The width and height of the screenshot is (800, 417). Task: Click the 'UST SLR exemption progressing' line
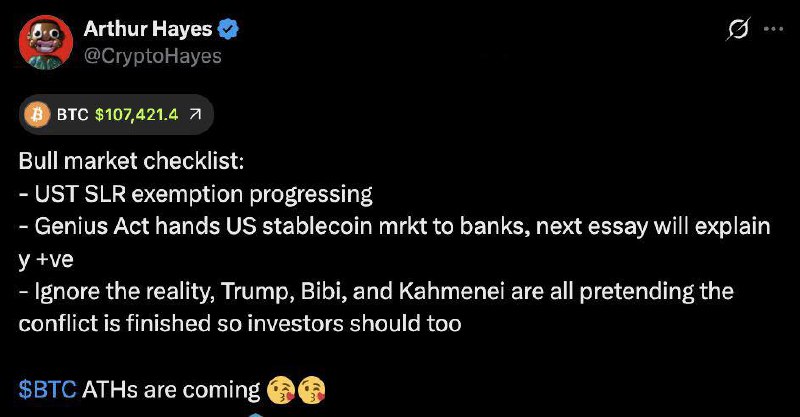click(x=196, y=194)
